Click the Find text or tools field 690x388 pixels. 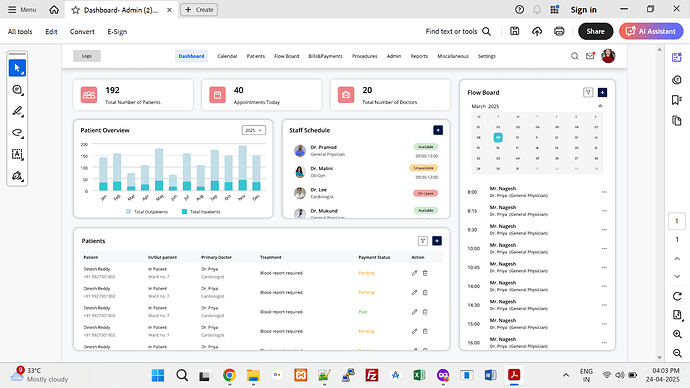(458, 31)
